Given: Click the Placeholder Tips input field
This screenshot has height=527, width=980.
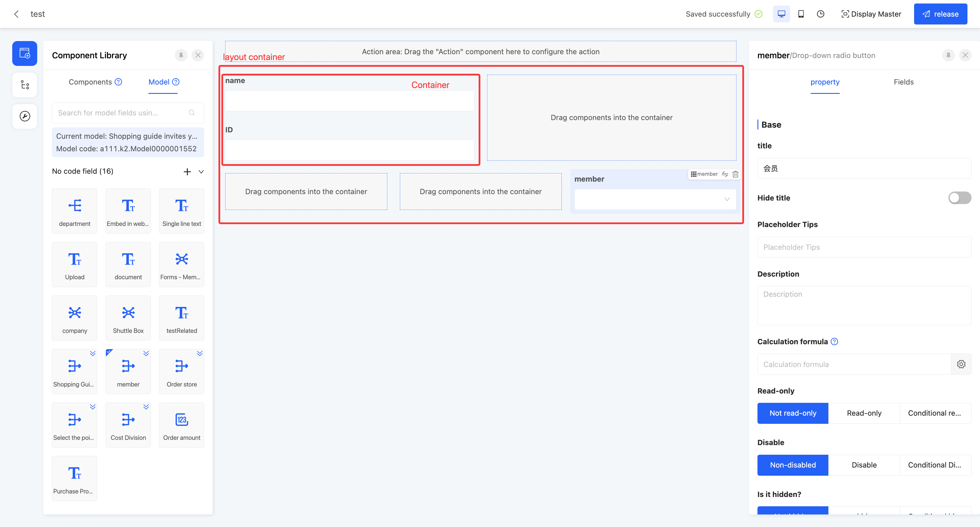Looking at the screenshot, I should point(864,247).
